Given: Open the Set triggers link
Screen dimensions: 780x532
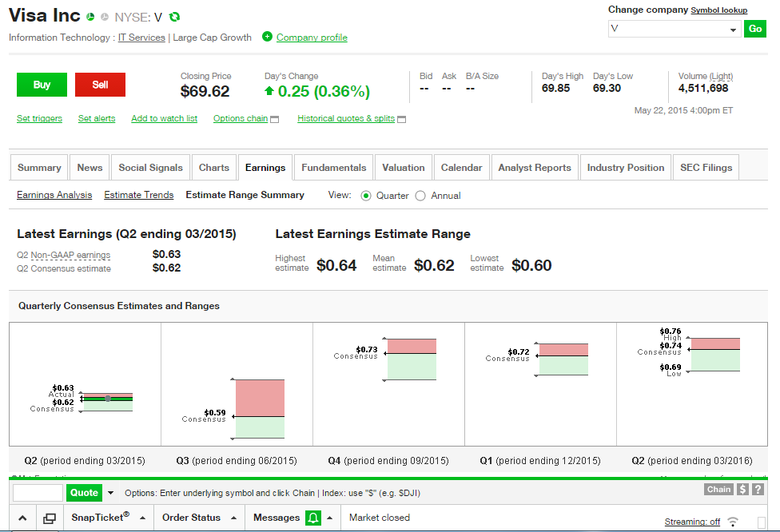Looking at the screenshot, I should (39, 118).
